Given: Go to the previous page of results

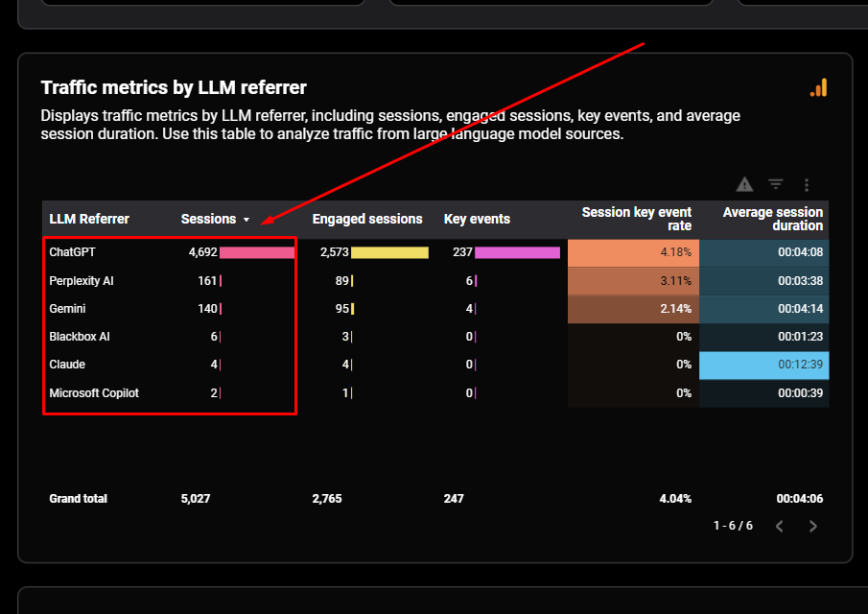Looking at the screenshot, I should 779,526.
